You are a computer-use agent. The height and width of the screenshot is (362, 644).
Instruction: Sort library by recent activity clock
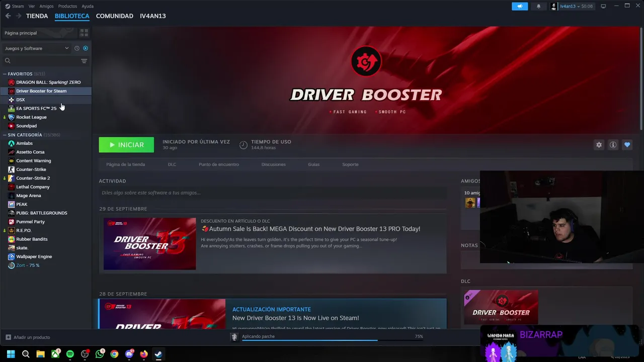pyautogui.click(x=77, y=48)
